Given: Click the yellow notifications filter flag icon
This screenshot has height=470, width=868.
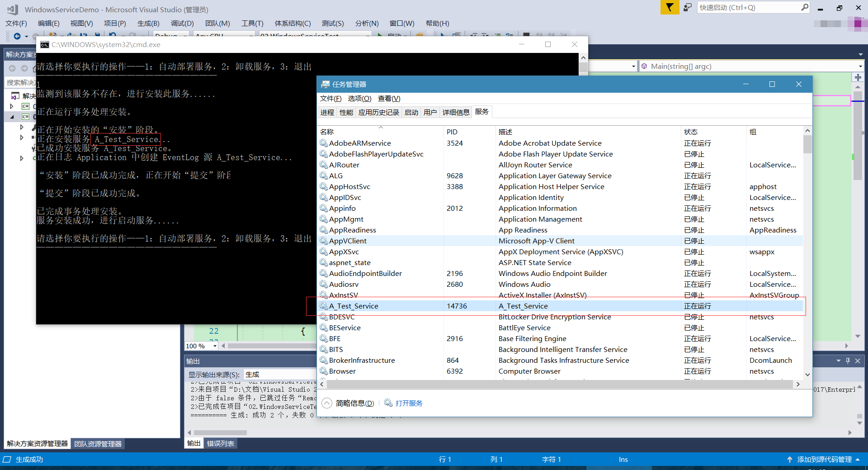Looking at the screenshot, I should point(670,7).
